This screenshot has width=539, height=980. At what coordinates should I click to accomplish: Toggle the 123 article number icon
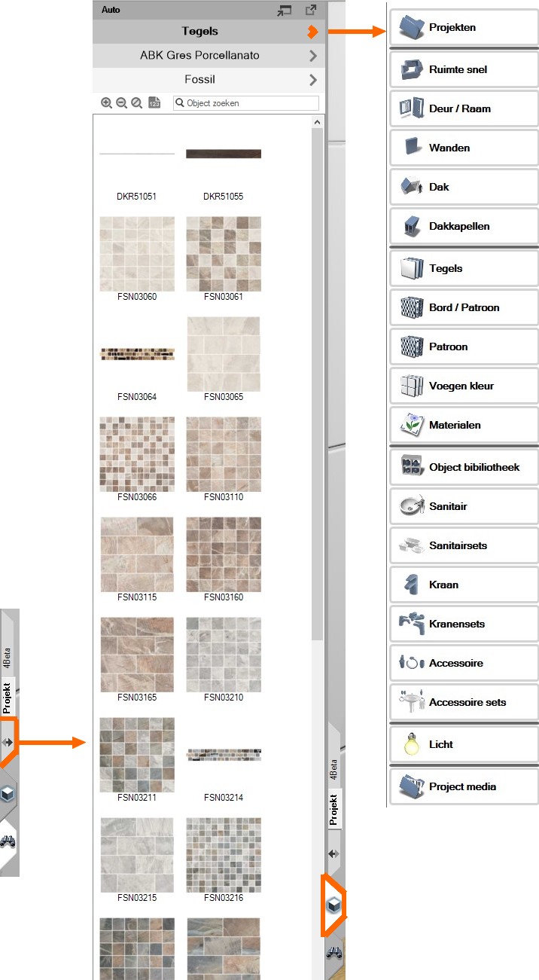click(154, 103)
